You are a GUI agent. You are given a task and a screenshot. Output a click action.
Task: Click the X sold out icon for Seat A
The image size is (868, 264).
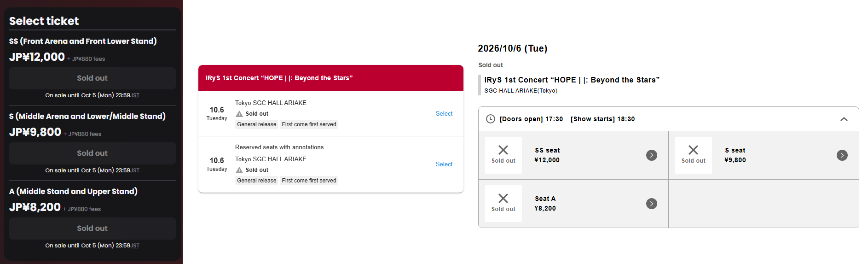coord(503,198)
